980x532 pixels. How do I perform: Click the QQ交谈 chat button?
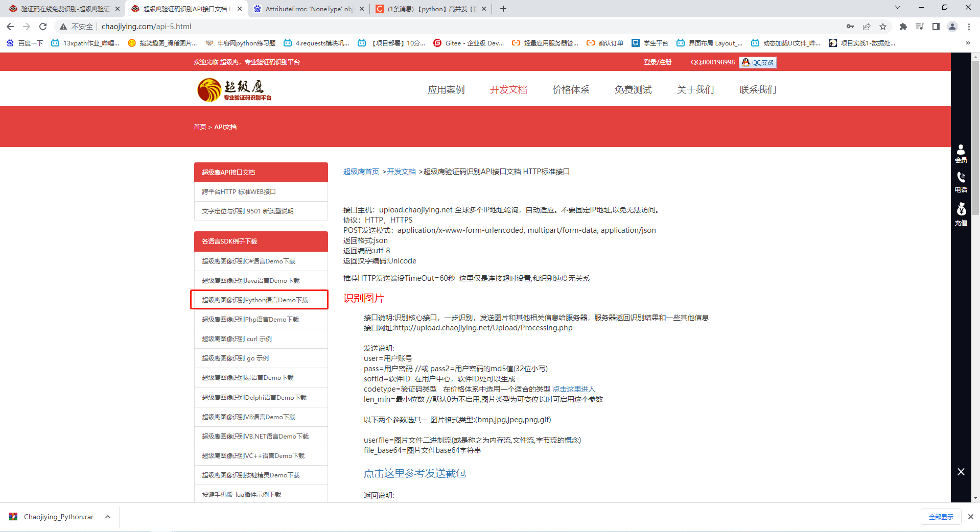(x=758, y=62)
